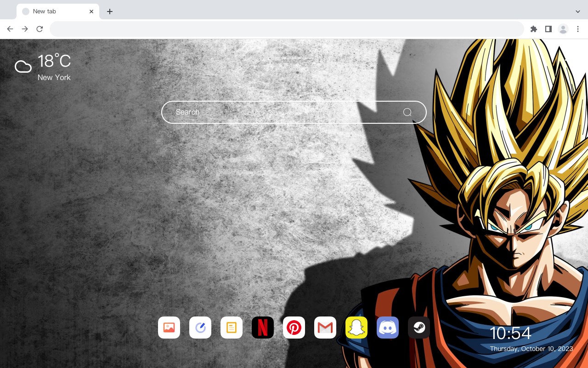Viewport: 588px width, 368px height.
Task: Go back to the previous page
Action: click(10, 29)
